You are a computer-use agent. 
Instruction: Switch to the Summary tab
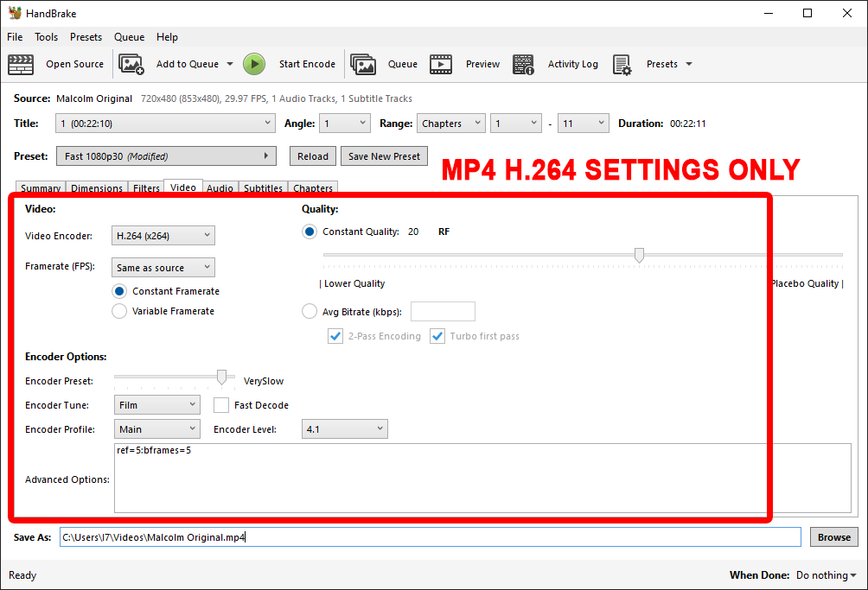[x=41, y=188]
